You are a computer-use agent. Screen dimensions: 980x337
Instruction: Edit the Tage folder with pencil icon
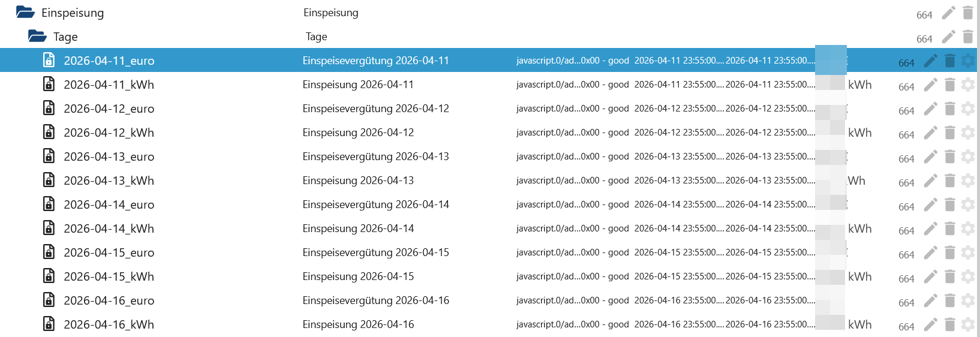(x=948, y=37)
